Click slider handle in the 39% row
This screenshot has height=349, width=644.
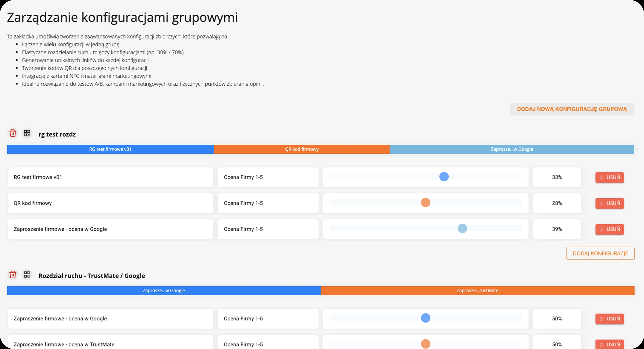point(463,229)
